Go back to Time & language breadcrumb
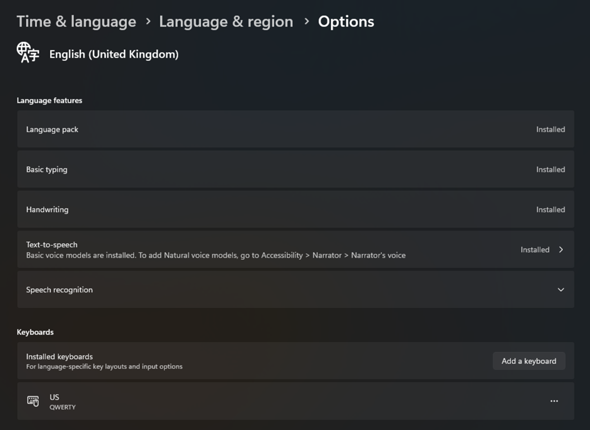Viewport: 590px width, 430px height. pyautogui.click(x=76, y=22)
